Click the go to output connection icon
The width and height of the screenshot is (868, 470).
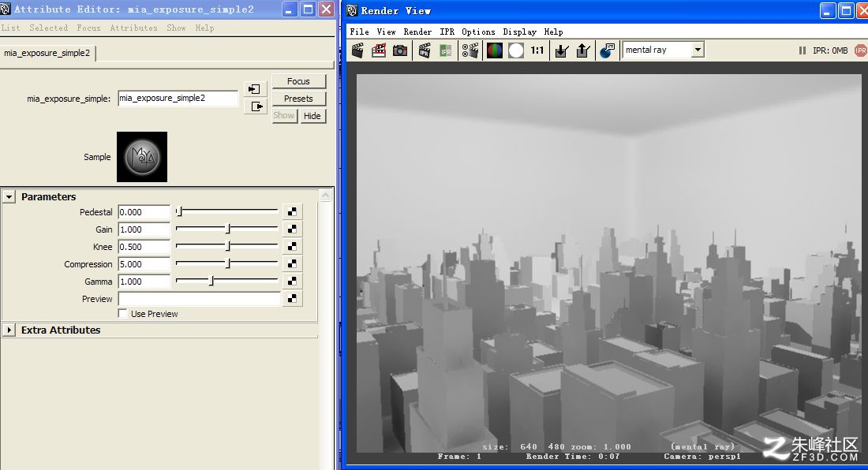(x=255, y=106)
